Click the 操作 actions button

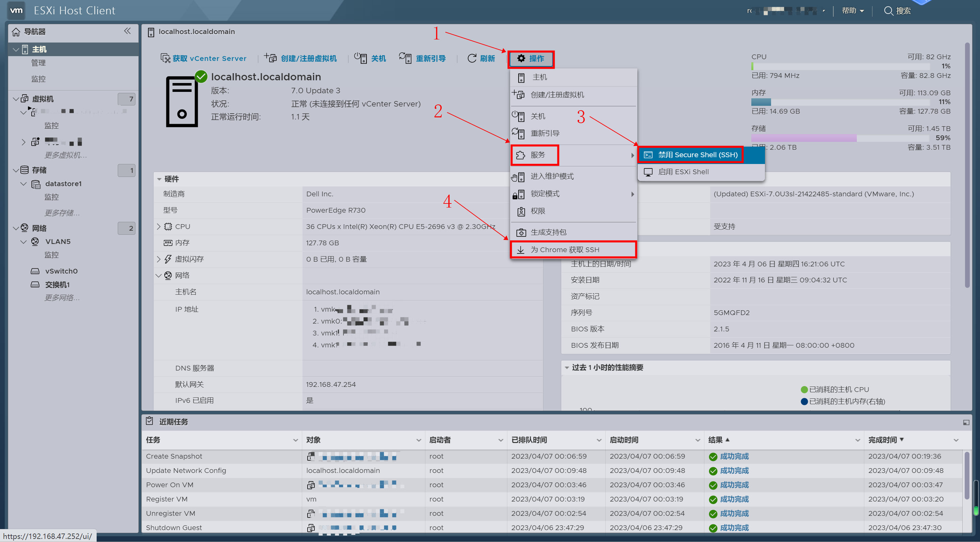click(x=531, y=59)
